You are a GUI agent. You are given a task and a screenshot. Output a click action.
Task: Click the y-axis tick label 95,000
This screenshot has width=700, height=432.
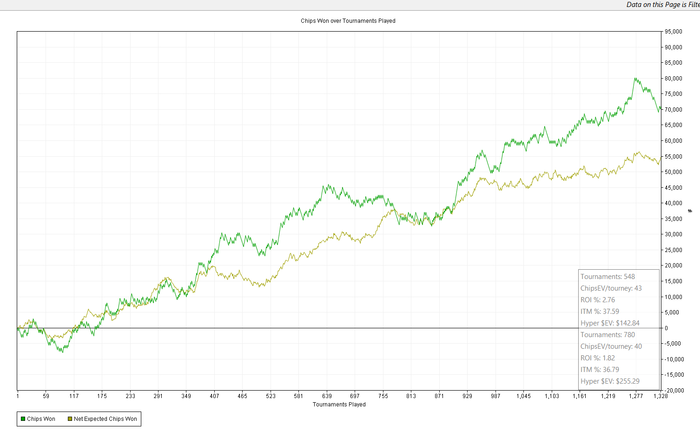tap(673, 32)
